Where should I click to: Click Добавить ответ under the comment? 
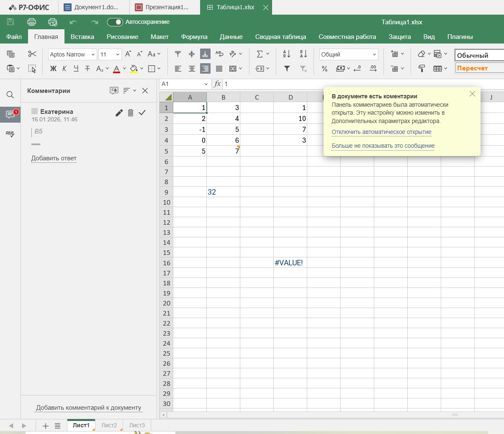click(54, 158)
